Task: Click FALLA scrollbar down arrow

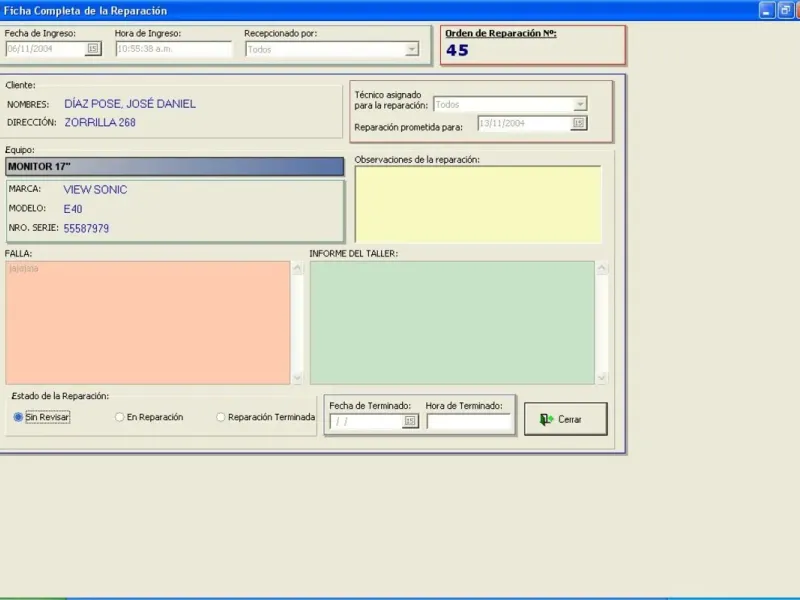Action: (297, 378)
